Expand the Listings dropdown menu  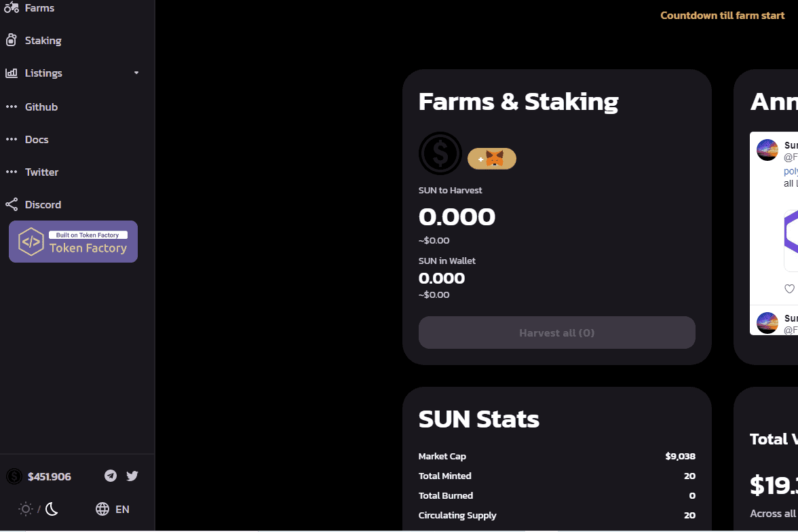pyautogui.click(x=136, y=73)
